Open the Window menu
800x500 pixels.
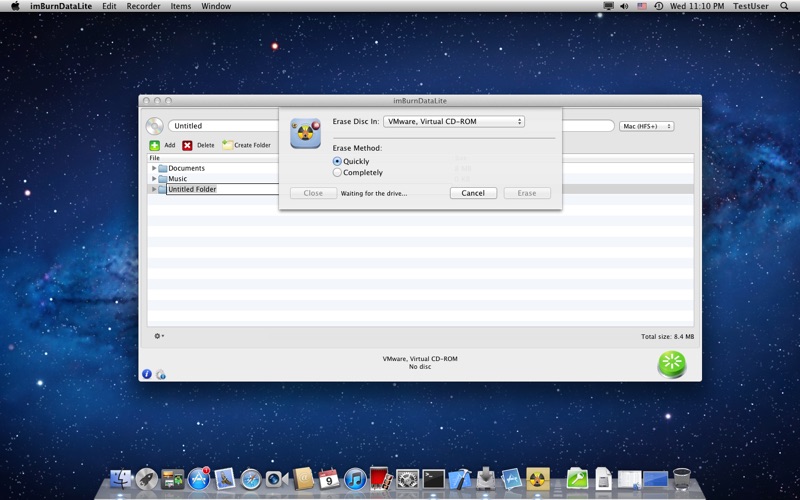[216, 6]
